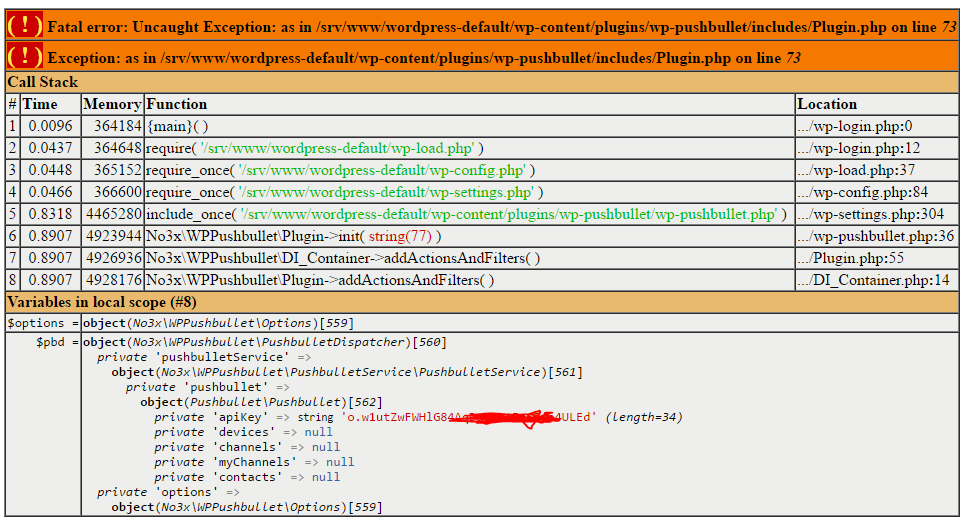Click the private 'pushbullet' property line

207,387
